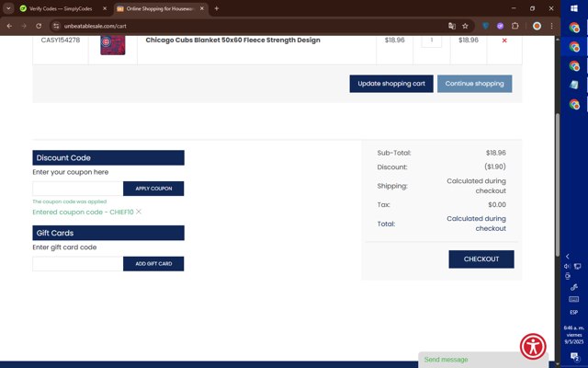Open the touch keyboard tray icon

pyautogui.click(x=573, y=299)
